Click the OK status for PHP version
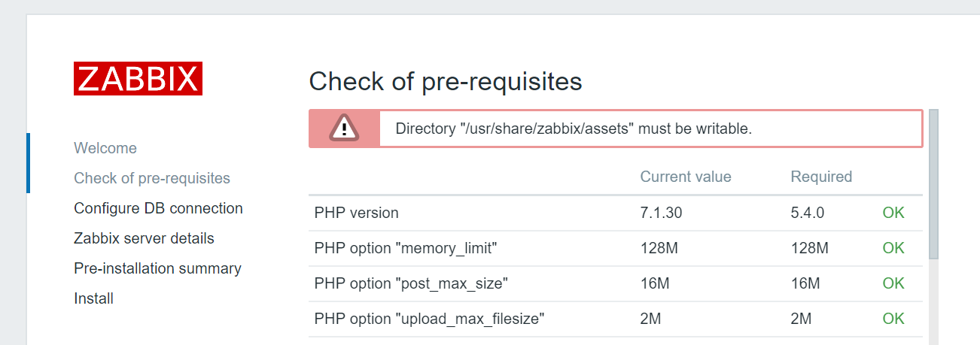 [x=893, y=213]
